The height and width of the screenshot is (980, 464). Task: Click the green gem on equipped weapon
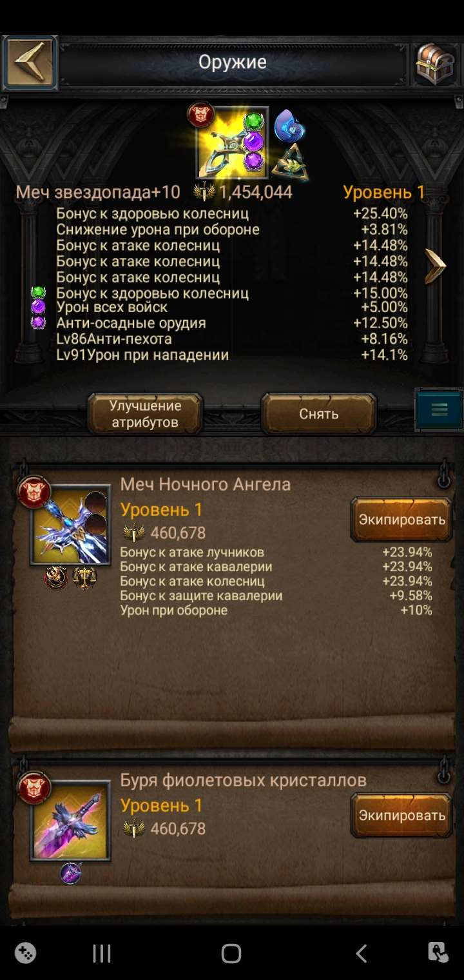(x=254, y=122)
